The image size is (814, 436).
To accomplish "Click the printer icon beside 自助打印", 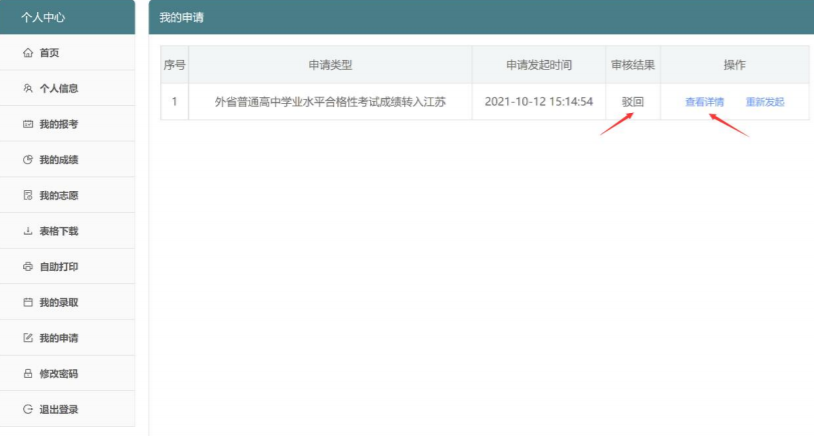I will (28, 267).
